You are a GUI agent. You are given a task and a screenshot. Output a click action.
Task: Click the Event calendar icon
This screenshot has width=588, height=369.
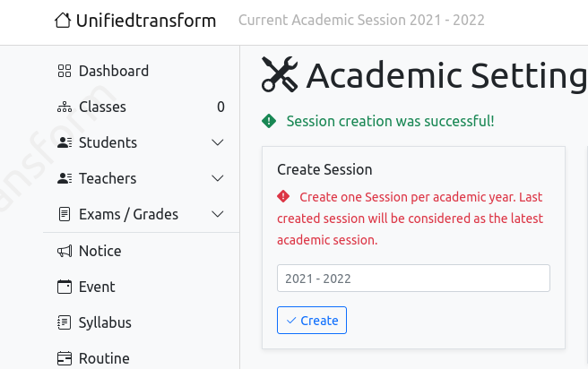point(64,287)
